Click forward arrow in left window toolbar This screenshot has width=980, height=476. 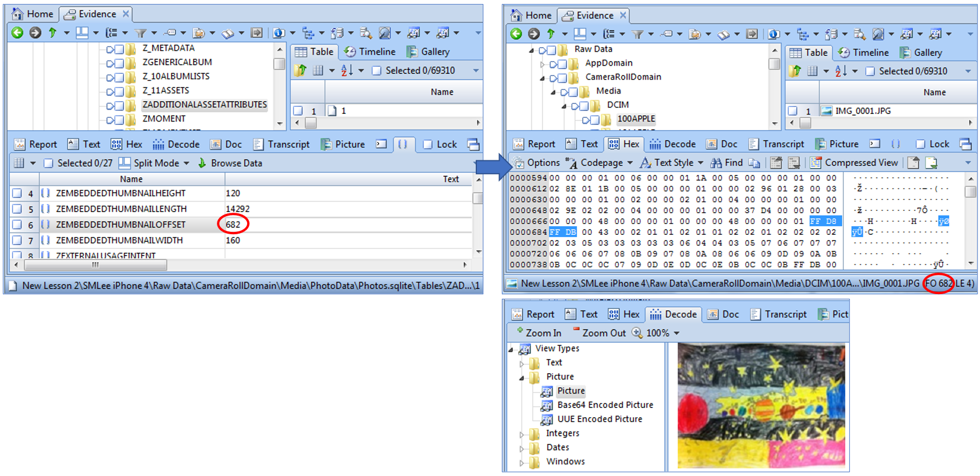click(x=35, y=33)
